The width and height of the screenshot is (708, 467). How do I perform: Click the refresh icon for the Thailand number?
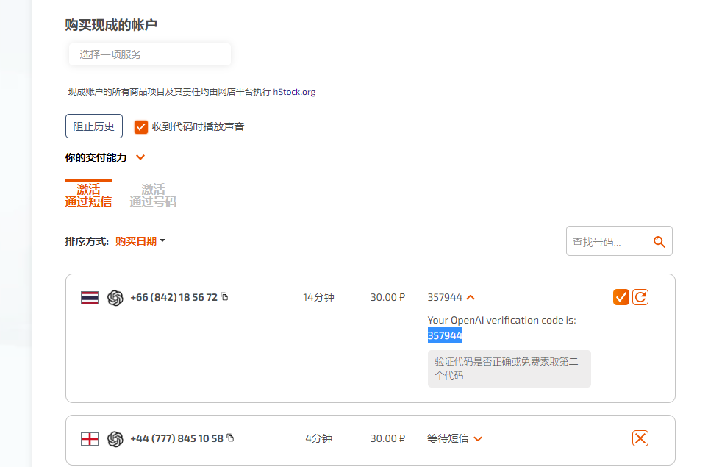(x=641, y=297)
